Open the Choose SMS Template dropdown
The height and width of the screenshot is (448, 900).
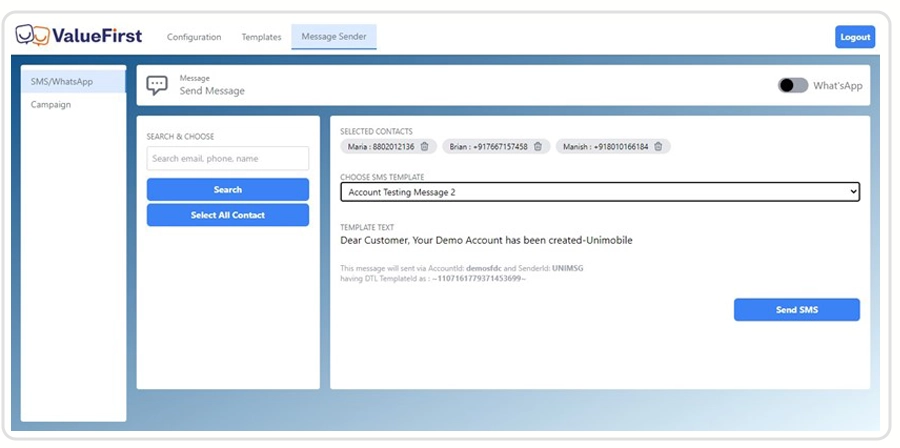(600, 192)
